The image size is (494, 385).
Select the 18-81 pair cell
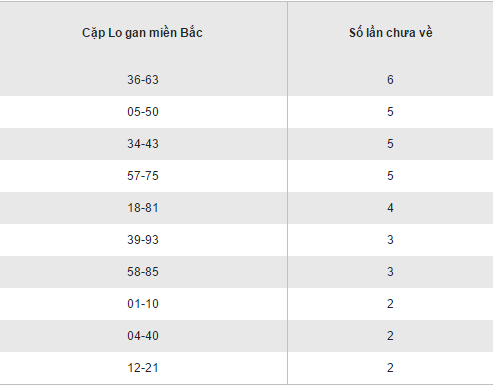coord(143,208)
